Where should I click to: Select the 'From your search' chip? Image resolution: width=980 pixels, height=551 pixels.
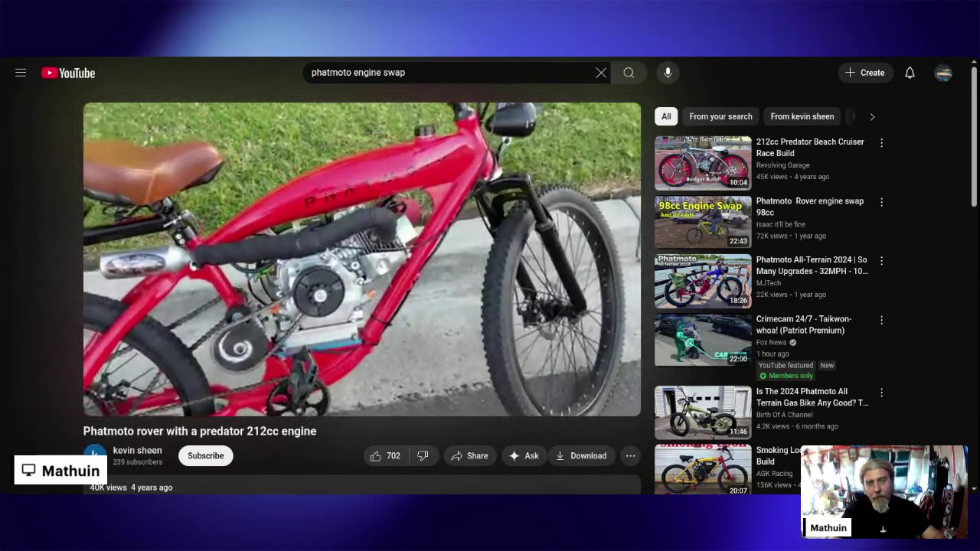[720, 116]
